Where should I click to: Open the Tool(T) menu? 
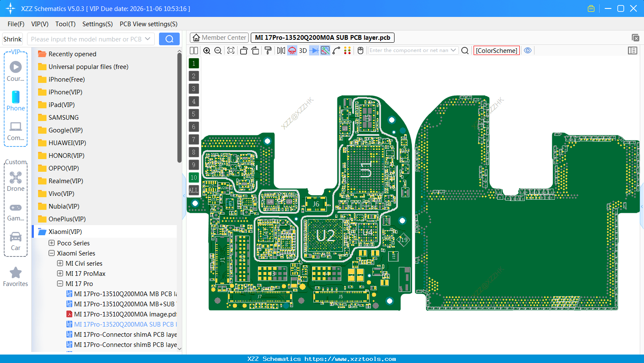65,24
